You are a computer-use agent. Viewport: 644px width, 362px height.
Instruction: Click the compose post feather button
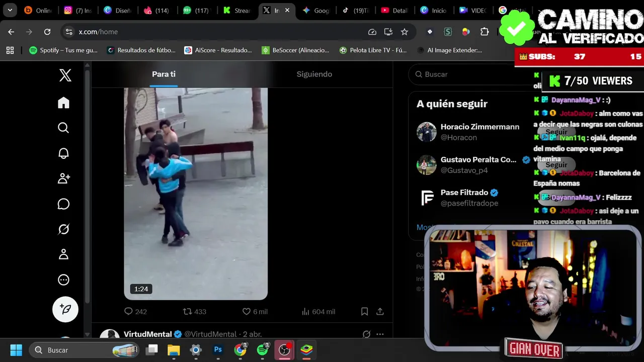coord(65,309)
